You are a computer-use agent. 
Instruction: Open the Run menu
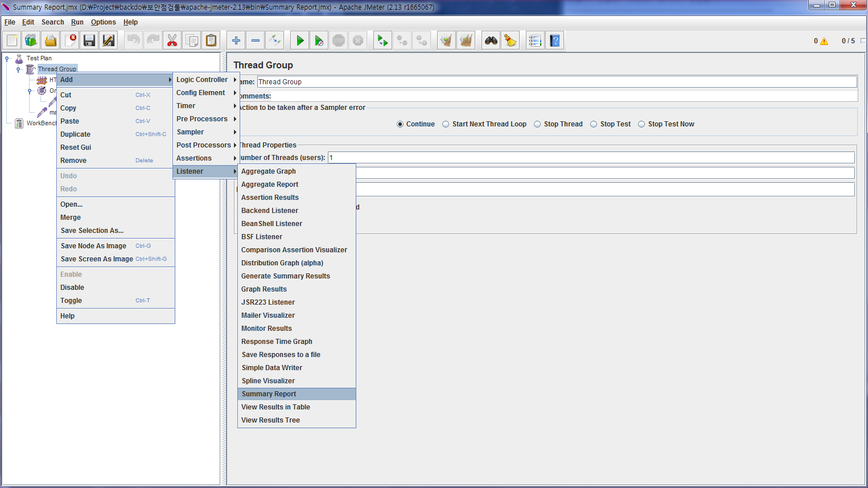click(77, 22)
